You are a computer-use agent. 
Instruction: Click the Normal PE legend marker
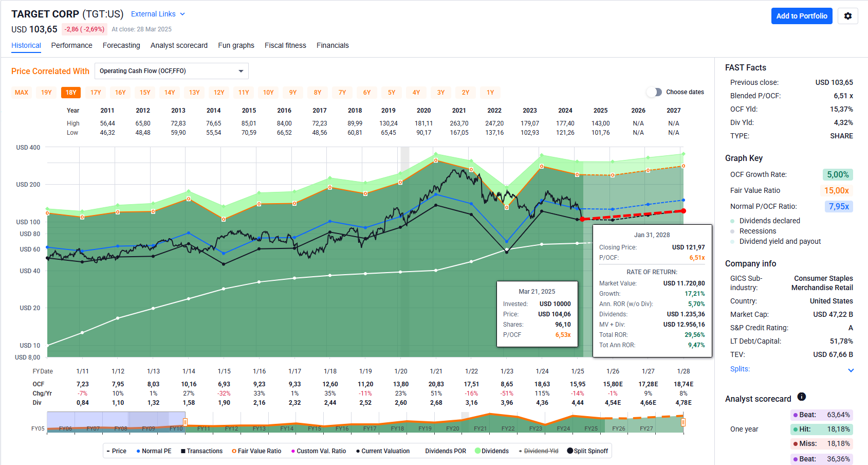coord(138,451)
